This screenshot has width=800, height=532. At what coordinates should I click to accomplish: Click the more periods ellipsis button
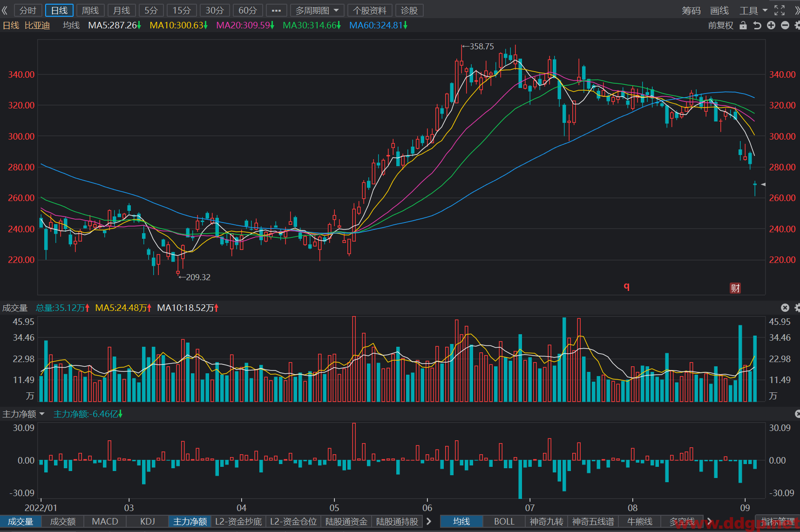point(276,10)
